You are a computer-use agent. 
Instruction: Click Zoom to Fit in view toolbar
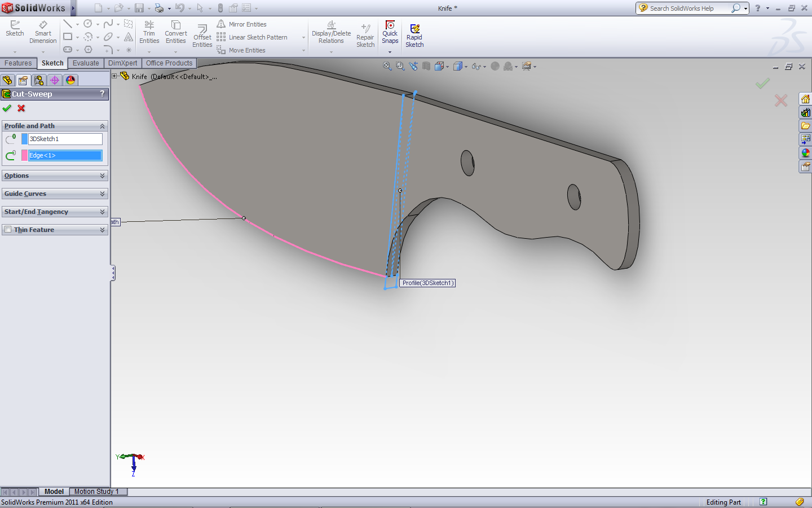(387, 66)
